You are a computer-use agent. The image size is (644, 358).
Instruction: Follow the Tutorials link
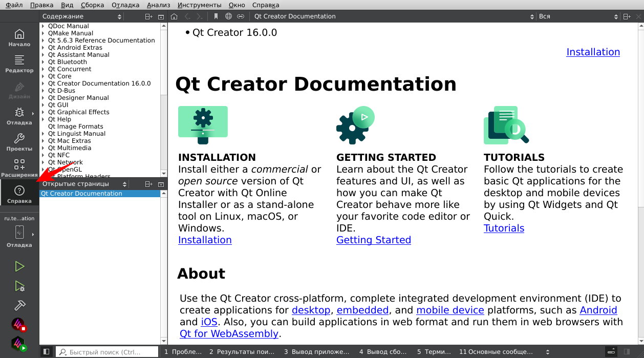click(x=504, y=228)
